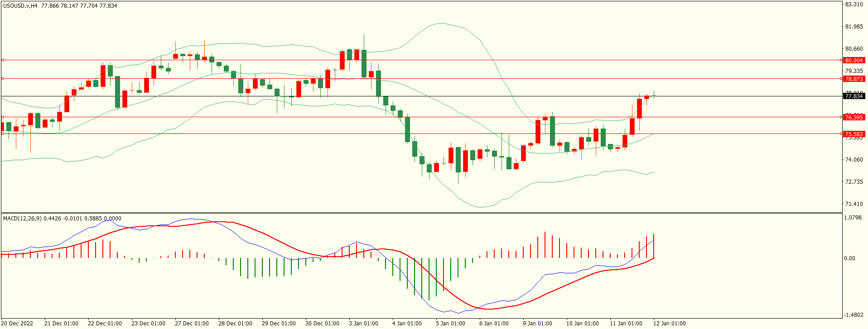Click the 27 Dec 01:00 time axis label
868x329 pixels.
point(192,323)
